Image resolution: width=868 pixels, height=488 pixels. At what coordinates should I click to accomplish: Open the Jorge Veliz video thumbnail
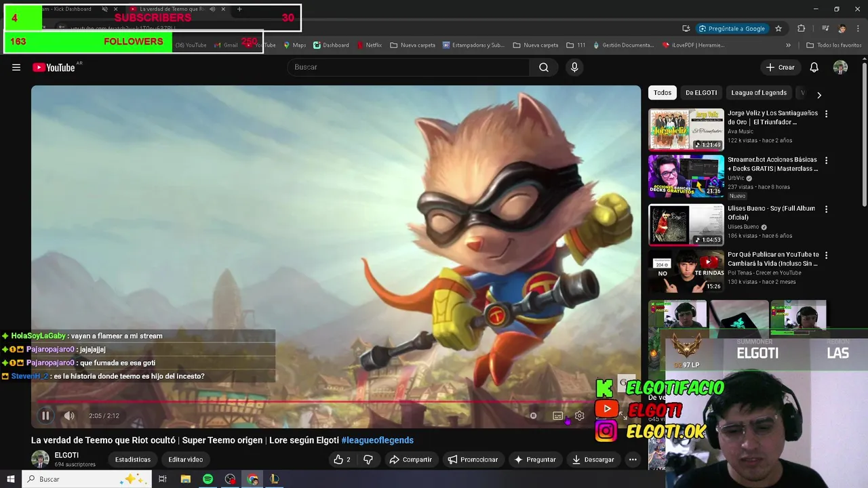point(686,129)
